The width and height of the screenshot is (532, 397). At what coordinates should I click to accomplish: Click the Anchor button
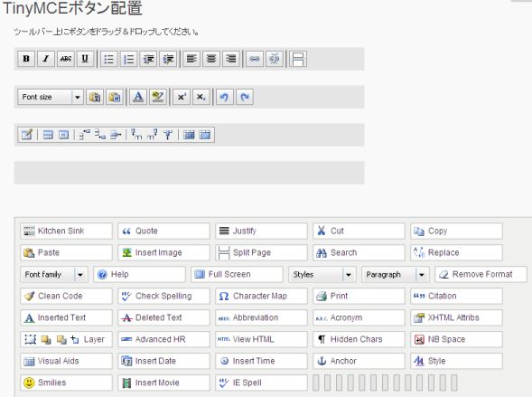(359, 361)
